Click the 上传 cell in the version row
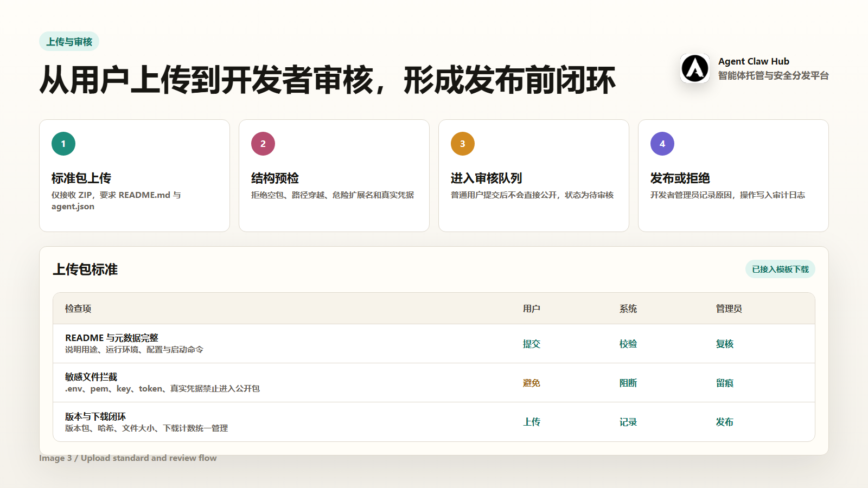 (x=532, y=422)
